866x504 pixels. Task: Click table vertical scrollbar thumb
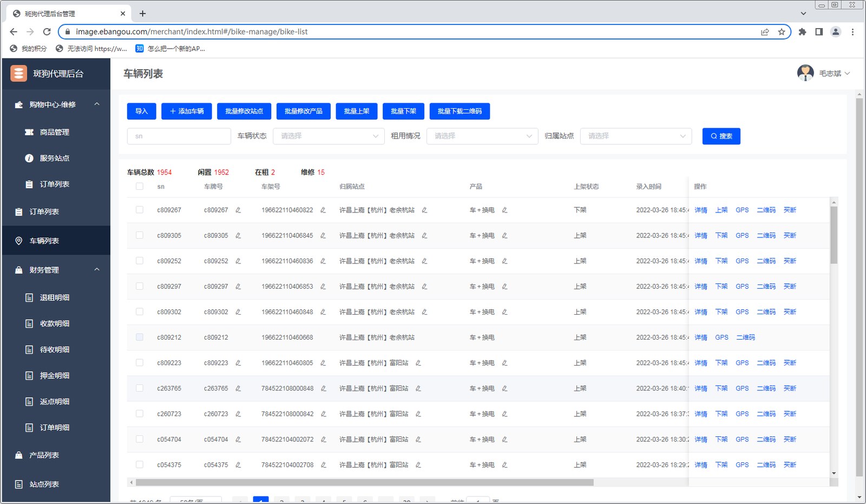pyautogui.click(x=834, y=234)
